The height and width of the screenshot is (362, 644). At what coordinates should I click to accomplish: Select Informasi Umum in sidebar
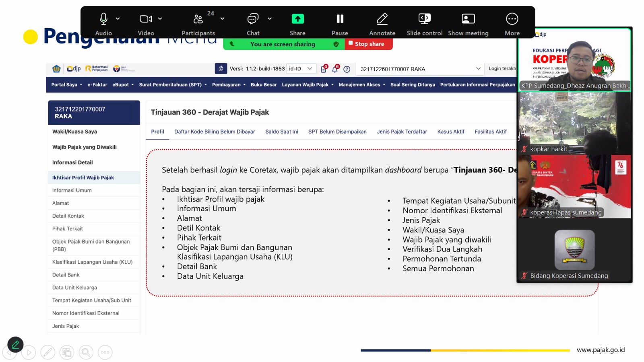72,190
